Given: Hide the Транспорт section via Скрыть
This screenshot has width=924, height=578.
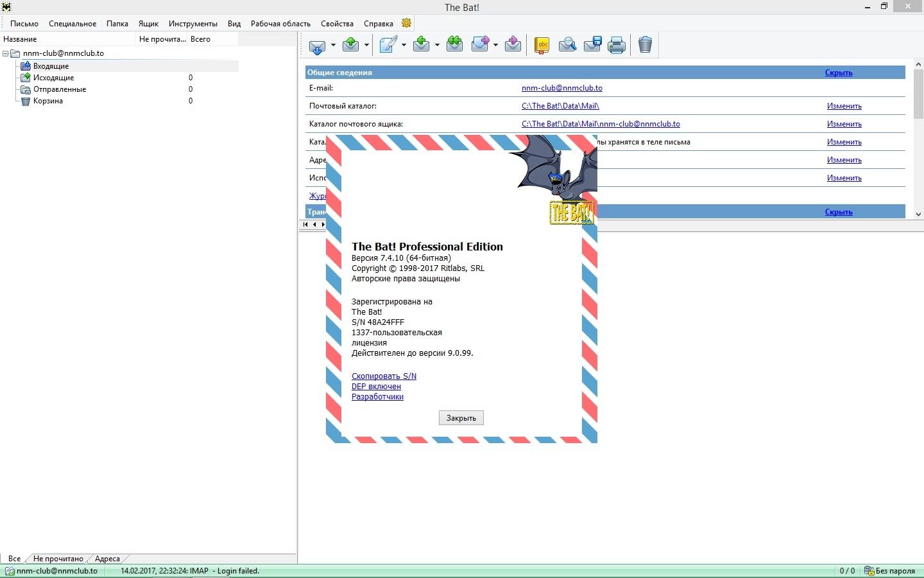Looking at the screenshot, I should point(839,212).
